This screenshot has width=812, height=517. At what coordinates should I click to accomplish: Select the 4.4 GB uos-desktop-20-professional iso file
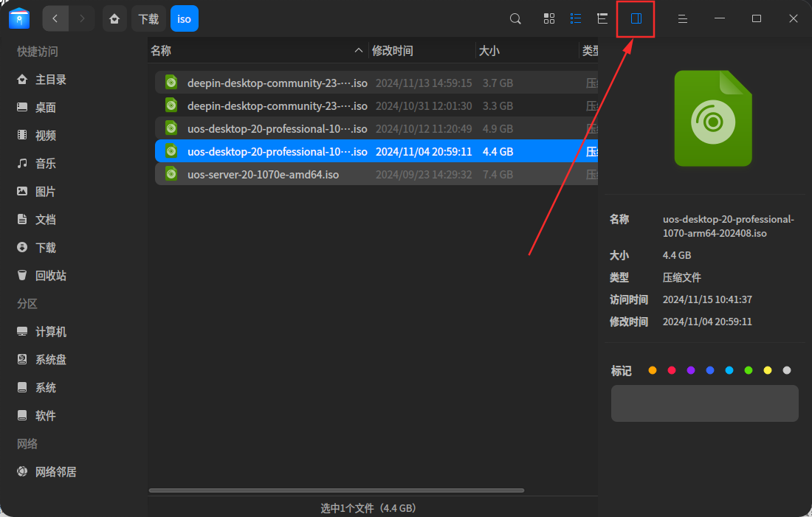tap(376, 151)
